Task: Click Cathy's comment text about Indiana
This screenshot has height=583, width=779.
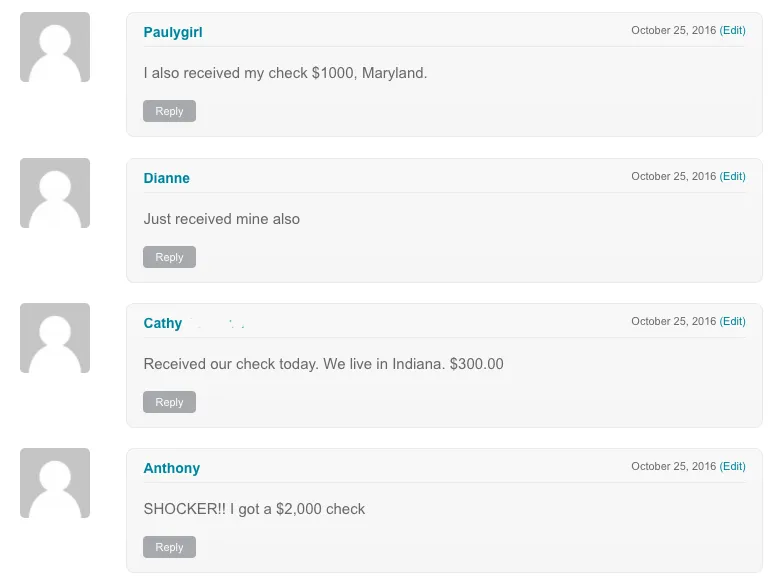Action: coord(323,364)
